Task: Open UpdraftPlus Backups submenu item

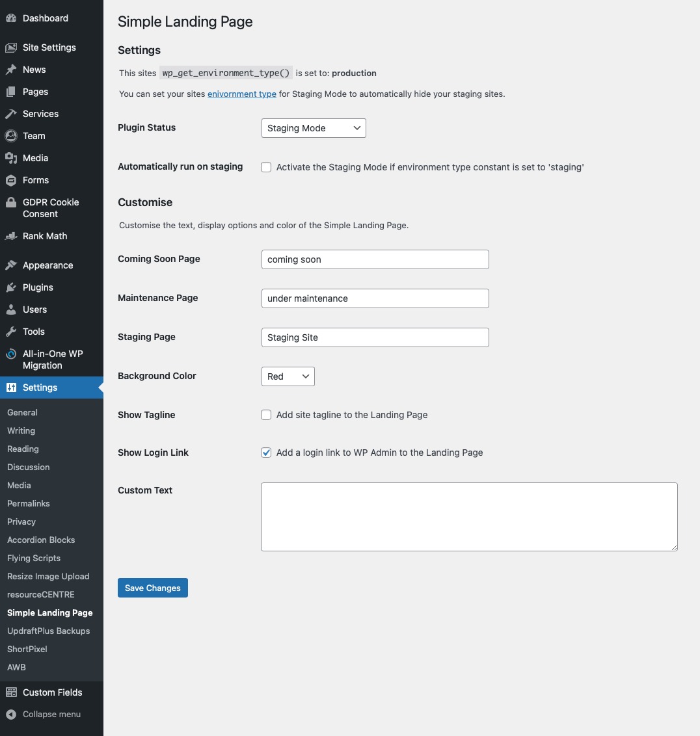Action: click(48, 631)
